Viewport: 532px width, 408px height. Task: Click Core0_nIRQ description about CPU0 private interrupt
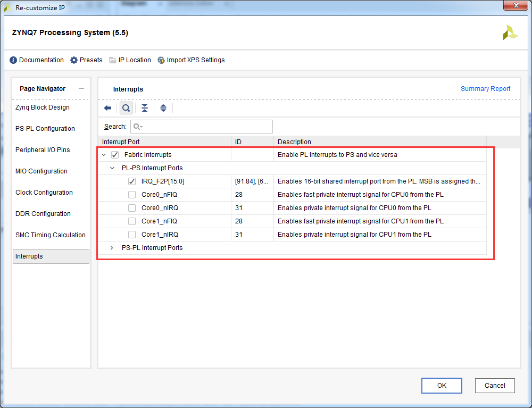[354, 208]
